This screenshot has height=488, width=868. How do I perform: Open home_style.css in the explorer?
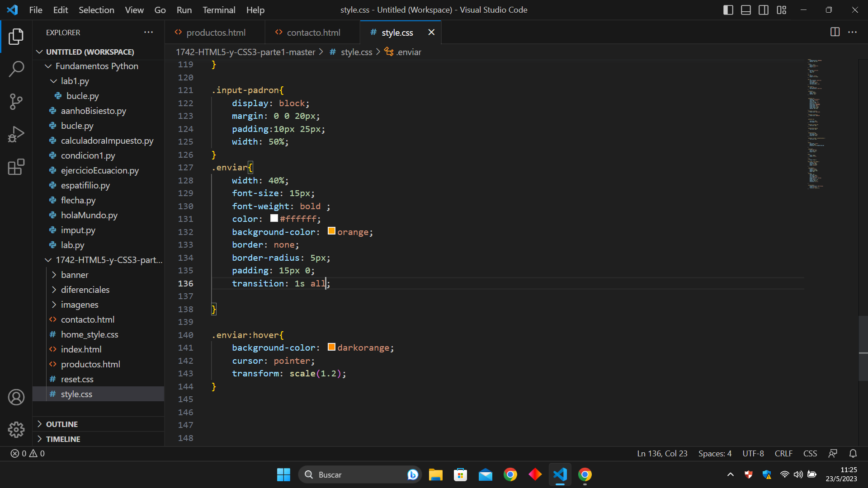point(90,334)
